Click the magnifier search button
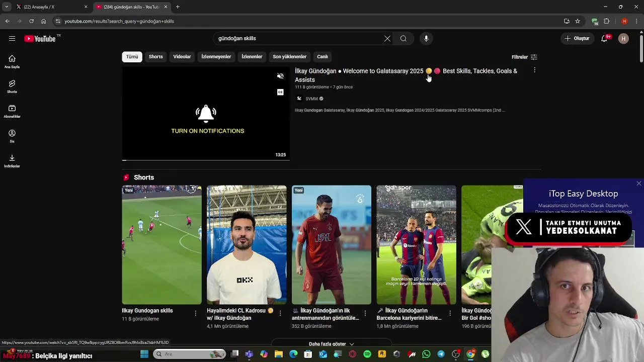Viewport: 644px width, 362px height. pyautogui.click(x=404, y=38)
